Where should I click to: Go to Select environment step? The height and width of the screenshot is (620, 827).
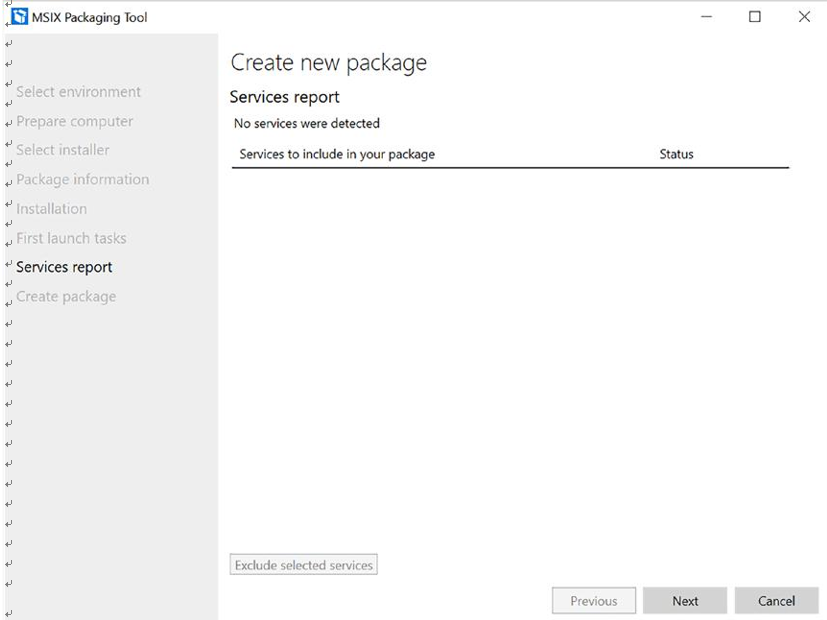point(79,92)
